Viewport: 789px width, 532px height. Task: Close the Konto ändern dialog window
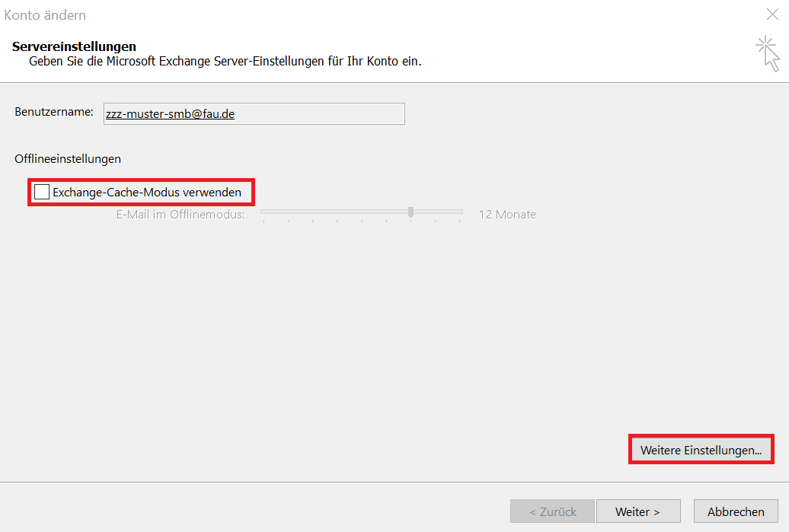point(771,14)
